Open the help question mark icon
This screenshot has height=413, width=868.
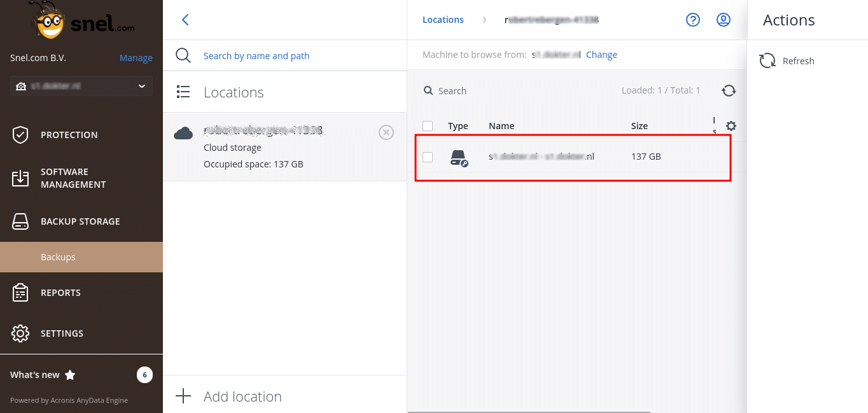coord(692,20)
